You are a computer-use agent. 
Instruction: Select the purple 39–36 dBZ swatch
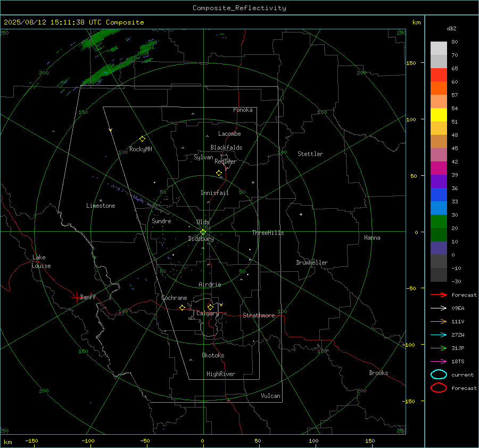pyautogui.click(x=439, y=182)
